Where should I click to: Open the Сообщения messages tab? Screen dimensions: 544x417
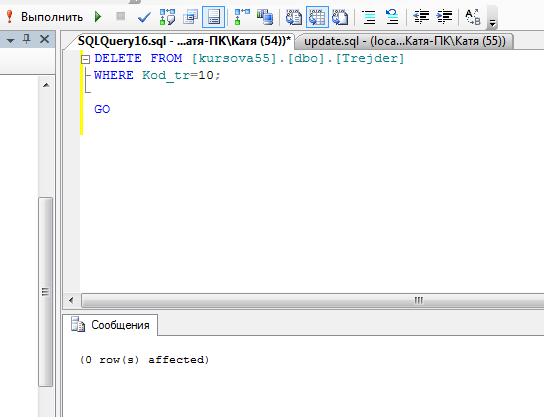(110, 325)
